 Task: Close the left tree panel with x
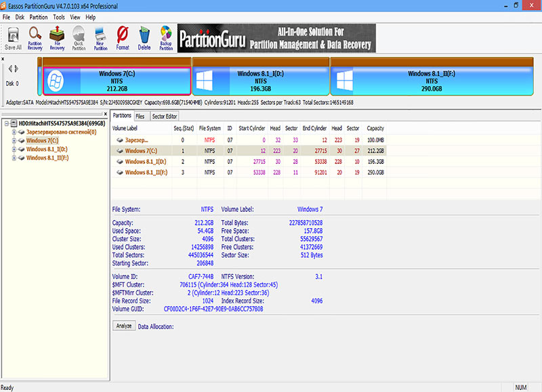(x=106, y=114)
